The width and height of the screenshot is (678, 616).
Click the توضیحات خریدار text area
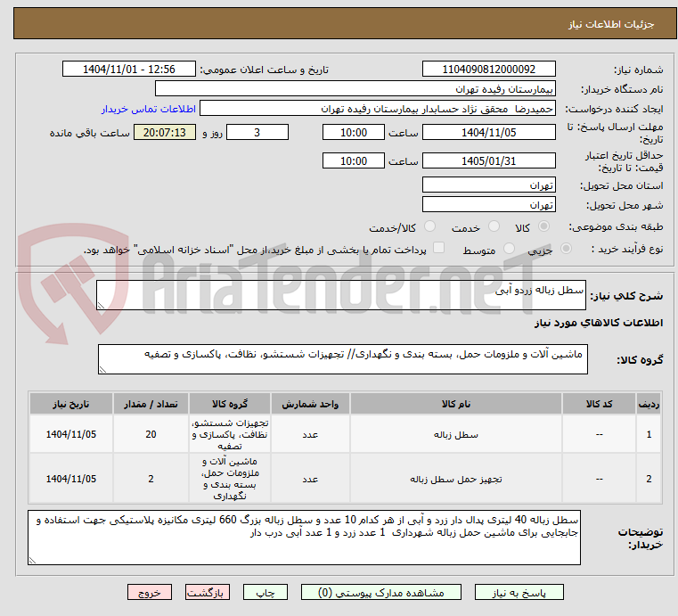[x=304, y=538]
